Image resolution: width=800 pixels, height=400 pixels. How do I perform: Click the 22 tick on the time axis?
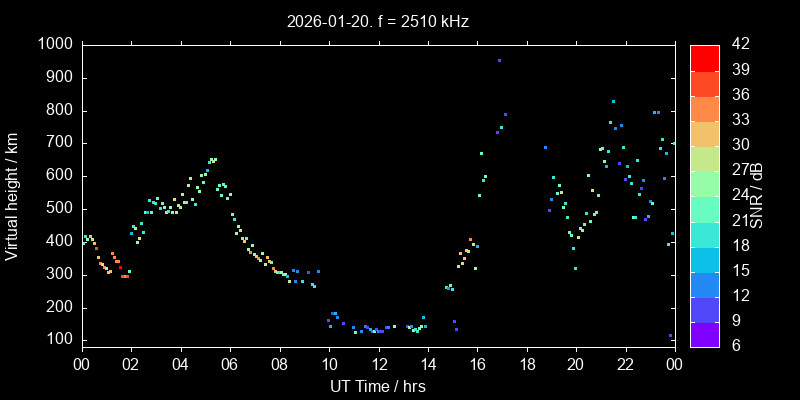point(625,365)
